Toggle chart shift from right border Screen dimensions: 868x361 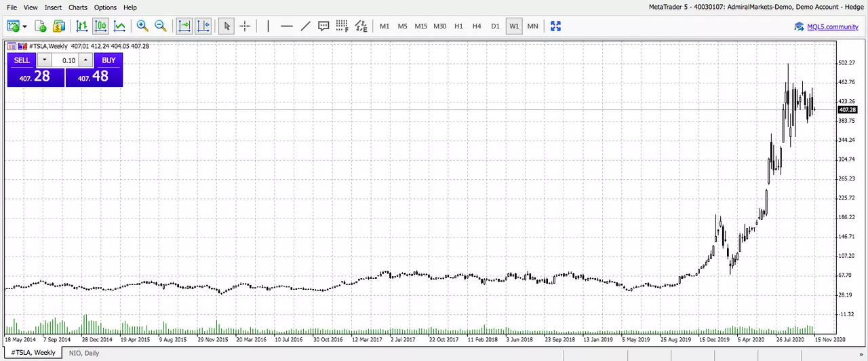click(x=203, y=26)
